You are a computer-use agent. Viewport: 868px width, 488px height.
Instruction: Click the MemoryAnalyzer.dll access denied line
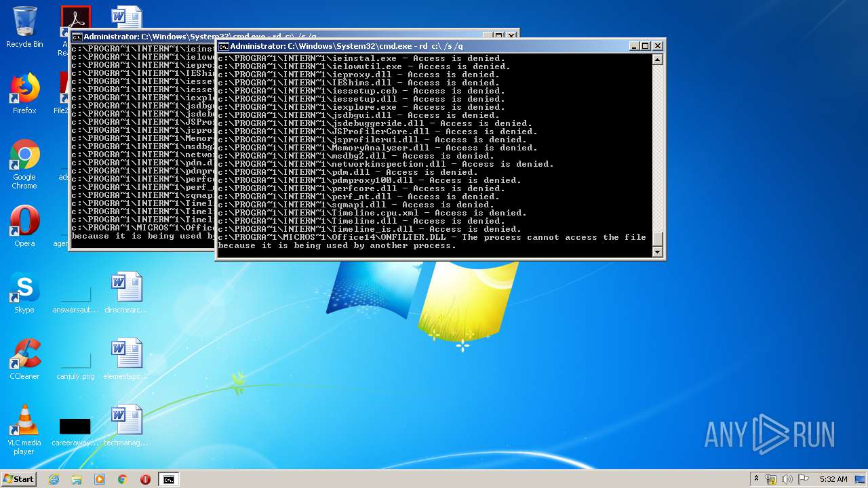click(378, 148)
